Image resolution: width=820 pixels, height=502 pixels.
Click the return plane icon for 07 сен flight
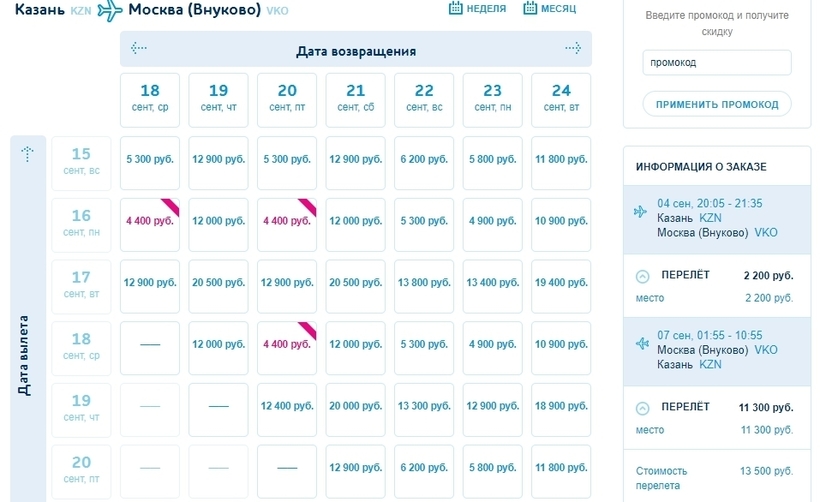click(641, 343)
